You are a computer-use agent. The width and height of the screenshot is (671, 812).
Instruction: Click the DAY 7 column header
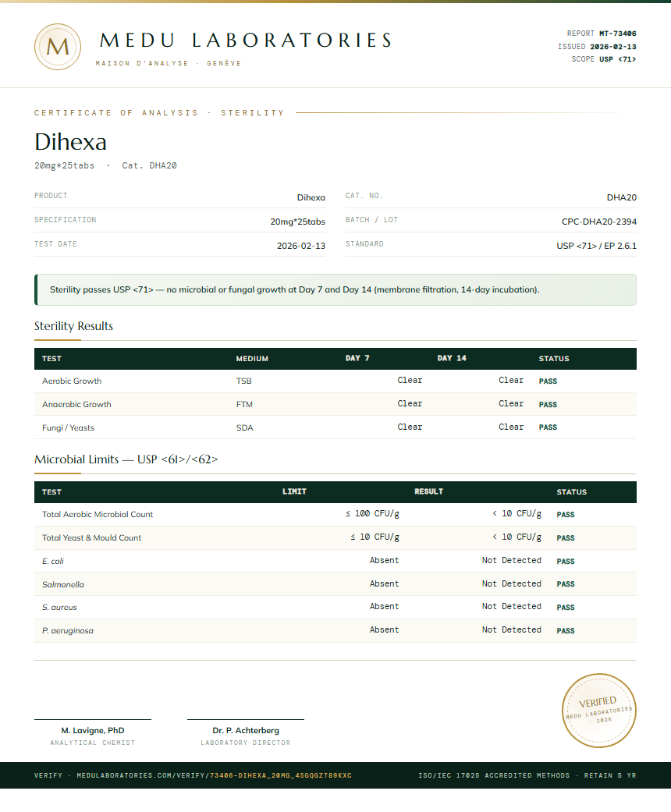(x=357, y=358)
